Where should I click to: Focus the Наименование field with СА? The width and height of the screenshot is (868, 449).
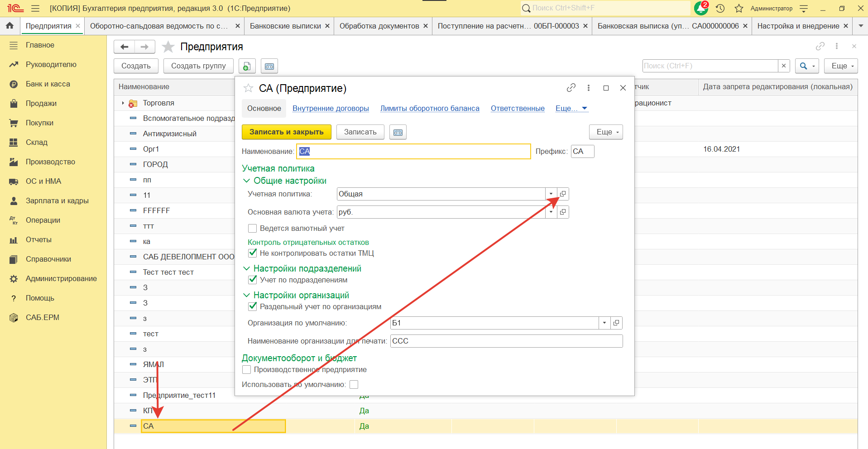point(413,151)
